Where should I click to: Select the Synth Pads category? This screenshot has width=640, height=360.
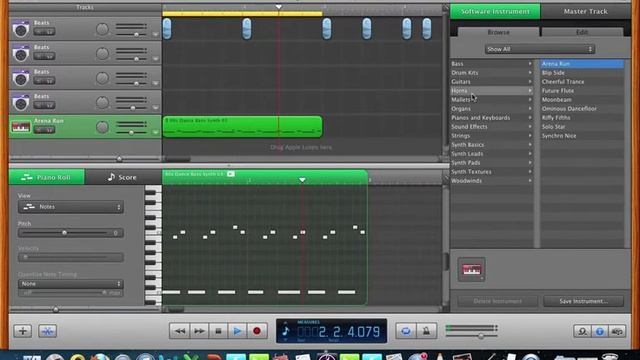tap(491, 163)
